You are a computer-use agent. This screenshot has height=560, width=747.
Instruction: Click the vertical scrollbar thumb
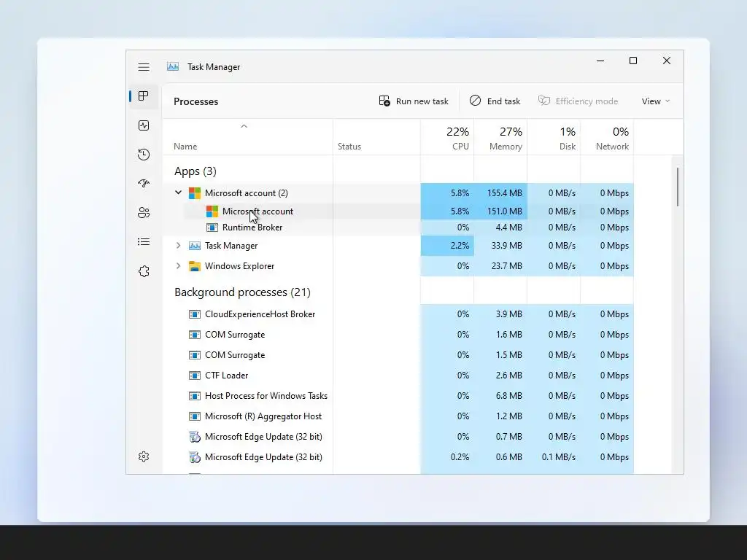pos(678,187)
